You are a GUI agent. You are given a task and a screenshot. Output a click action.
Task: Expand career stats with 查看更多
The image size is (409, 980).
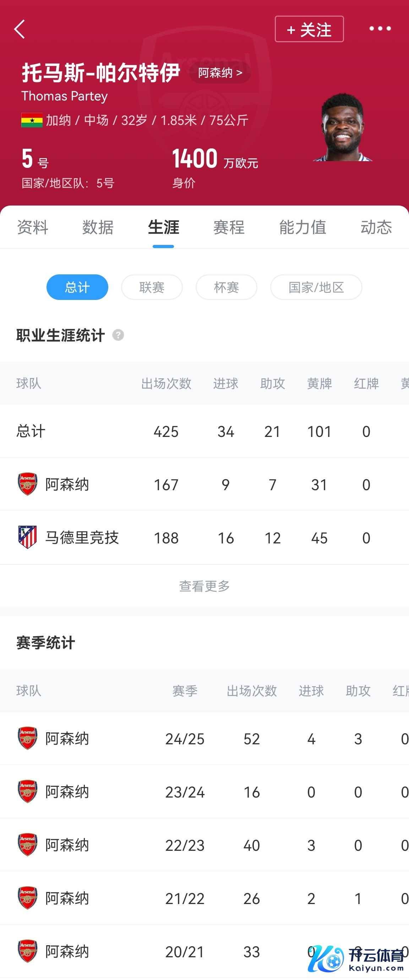(x=204, y=586)
